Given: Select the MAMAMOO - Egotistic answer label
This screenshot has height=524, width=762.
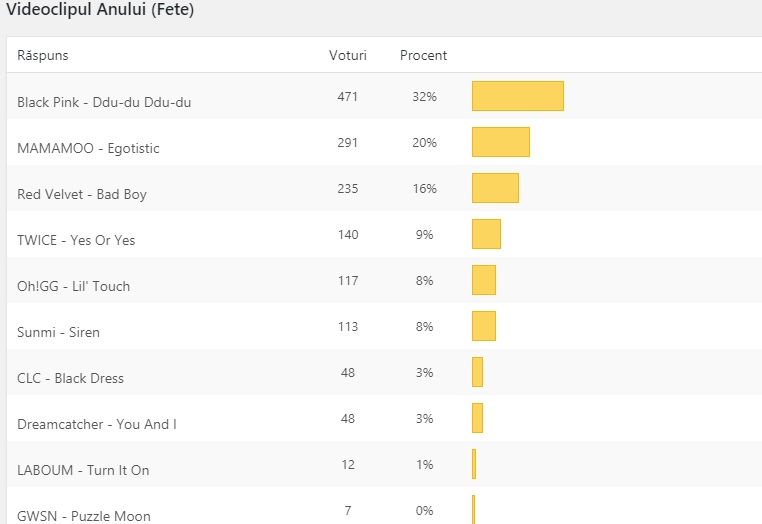Looking at the screenshot, I should tap(88, 148).
